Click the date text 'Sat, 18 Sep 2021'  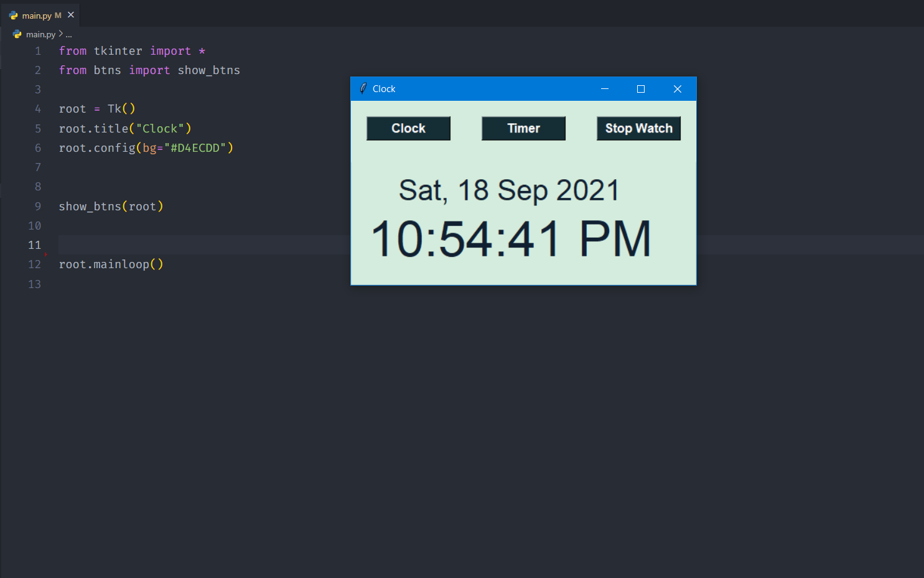pyautogui.click(x=508, y=190)
